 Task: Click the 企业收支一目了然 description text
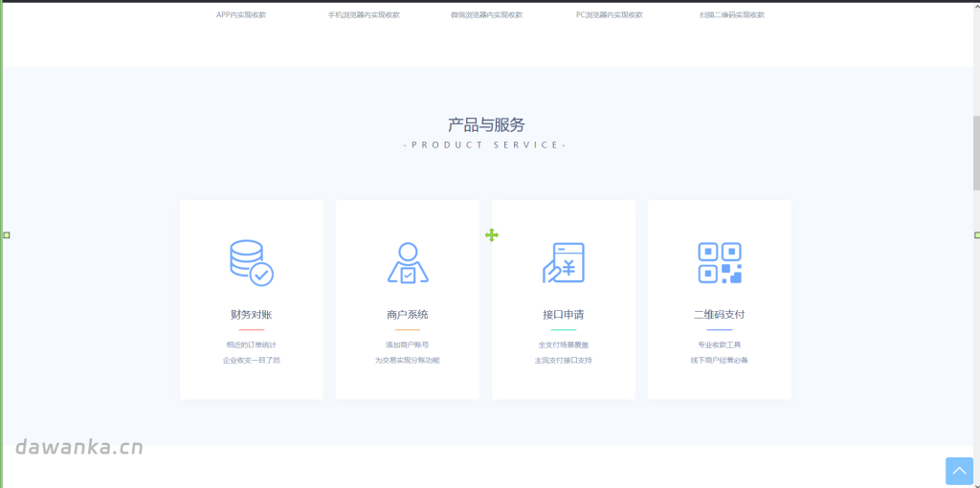pos(252,361)
